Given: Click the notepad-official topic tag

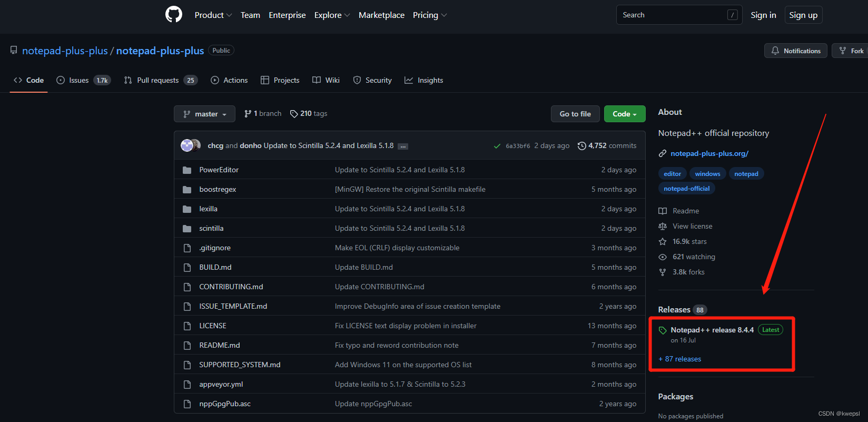Looking at the screenshot, I should click(x=686, y=189).
